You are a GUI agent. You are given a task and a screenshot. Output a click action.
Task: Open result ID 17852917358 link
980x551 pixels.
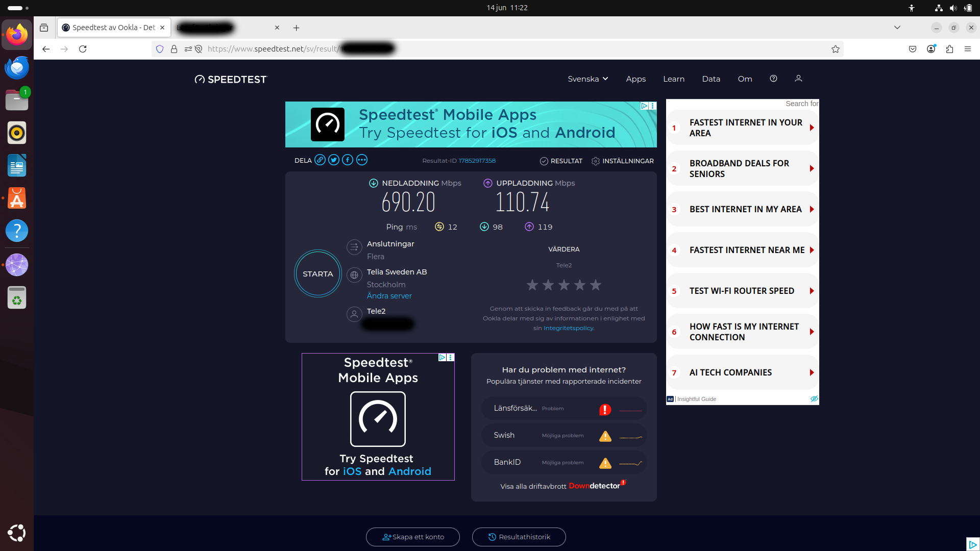(477, 161)
